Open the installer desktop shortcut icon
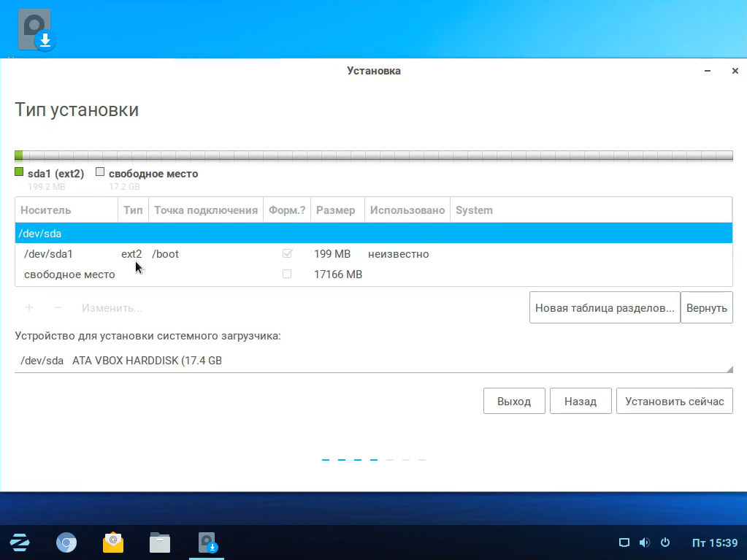Screen dimensions: 747x560 tap(35, 31)
